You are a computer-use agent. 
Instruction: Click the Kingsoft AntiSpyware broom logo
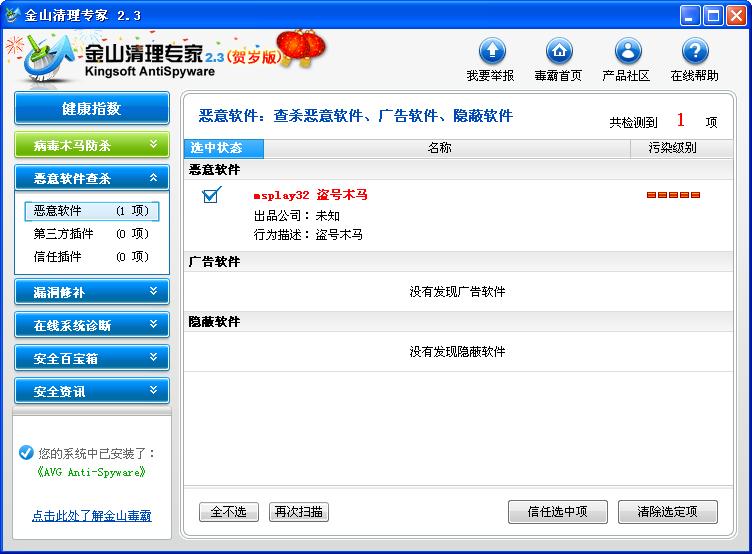tap(48, 60)
